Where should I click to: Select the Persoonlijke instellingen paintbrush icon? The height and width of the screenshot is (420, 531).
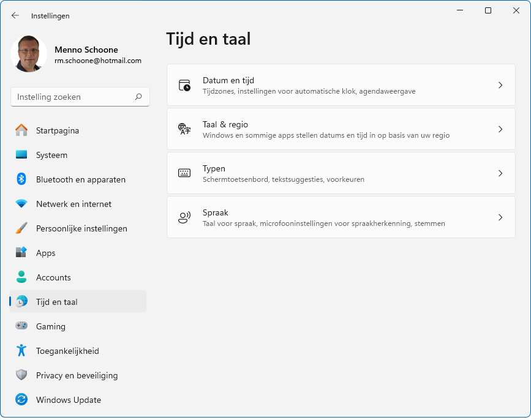(21, 228)
